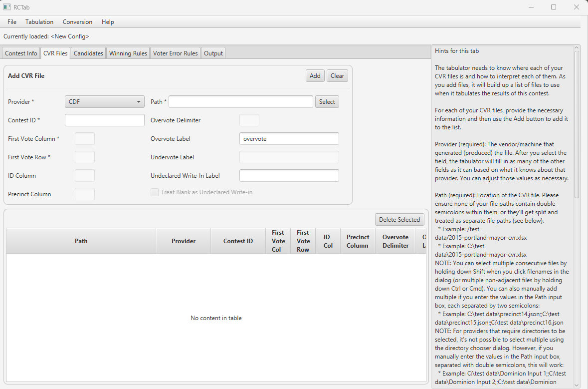Viewport: 588px width, 389px height.
Task: Click Select to browse for path
Action: coord(327,102)
